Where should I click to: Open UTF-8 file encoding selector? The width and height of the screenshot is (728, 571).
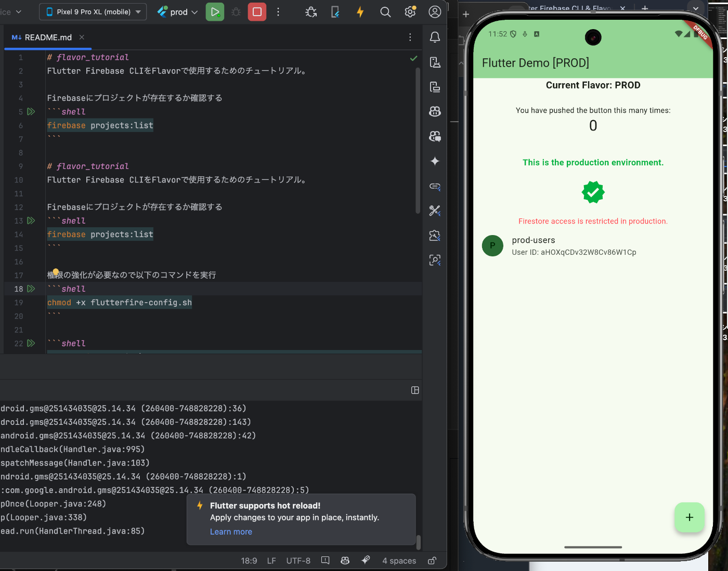tap(298, 561)
